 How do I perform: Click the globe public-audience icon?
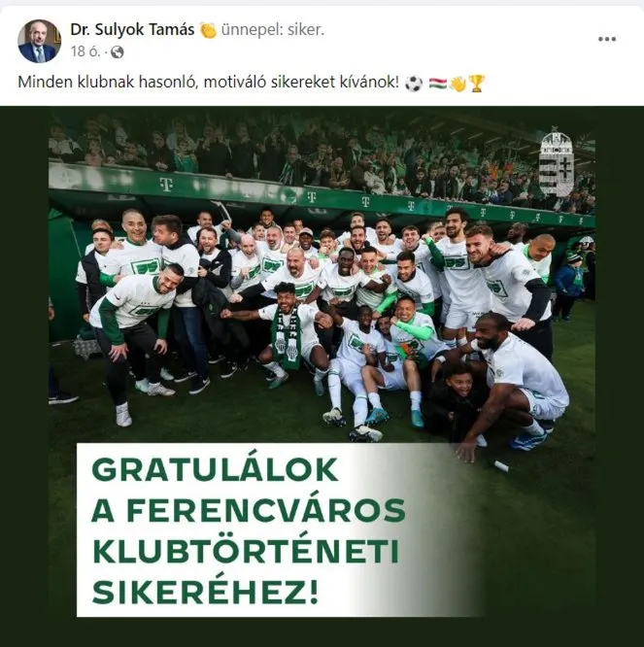click(118, 52)
